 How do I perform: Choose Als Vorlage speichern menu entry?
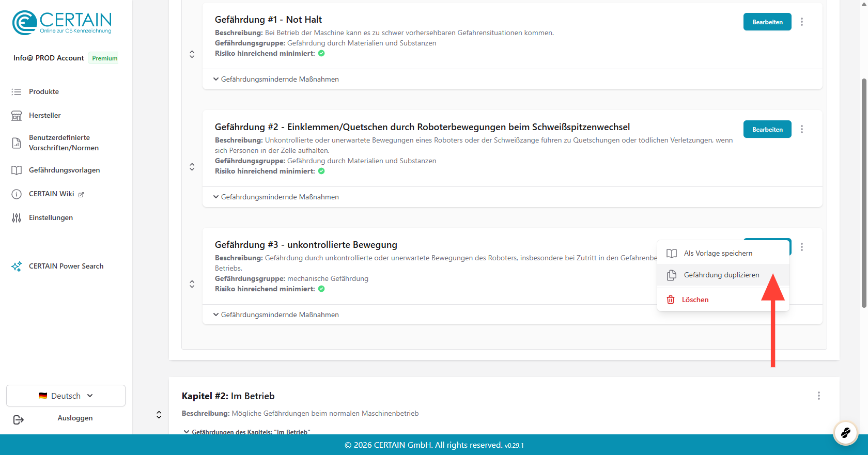(718, 253)
